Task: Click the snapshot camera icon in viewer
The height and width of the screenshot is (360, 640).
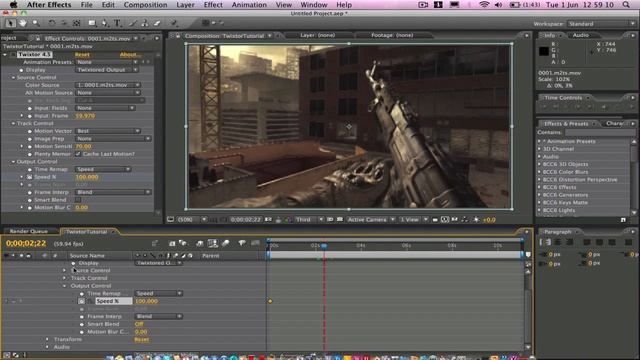Action: click(269, 220)
